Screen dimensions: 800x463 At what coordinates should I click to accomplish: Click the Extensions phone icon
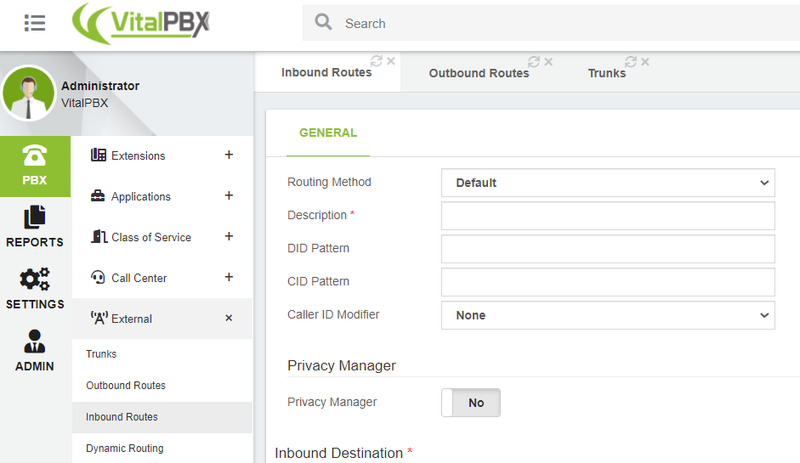point(98,155)
